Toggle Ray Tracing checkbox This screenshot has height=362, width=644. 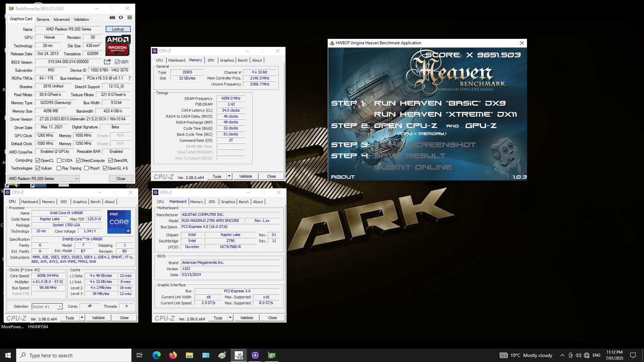59,168
